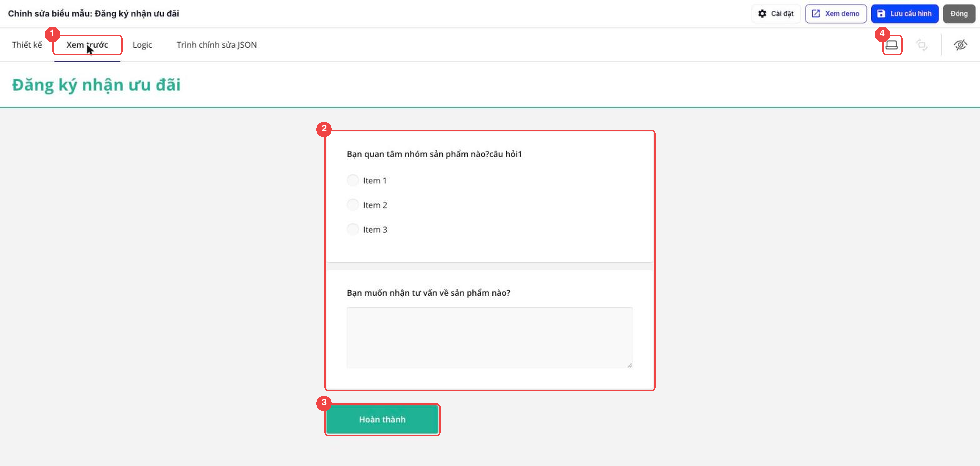Open Cài đặt settings
Image resolution: width=980 pixels, height=466 pixels.
[x=776, y=14]
